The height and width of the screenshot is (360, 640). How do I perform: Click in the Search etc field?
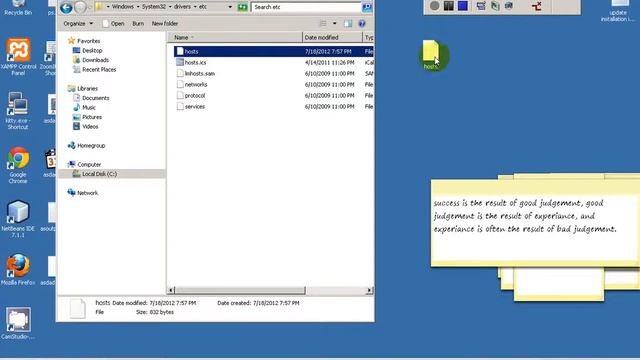click(x=306, y=7)
